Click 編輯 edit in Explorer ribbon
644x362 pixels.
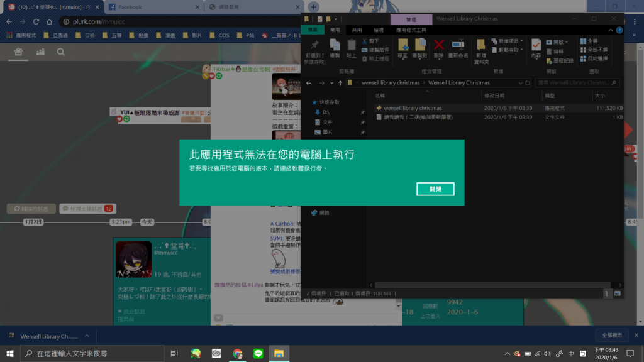[555, 52]
